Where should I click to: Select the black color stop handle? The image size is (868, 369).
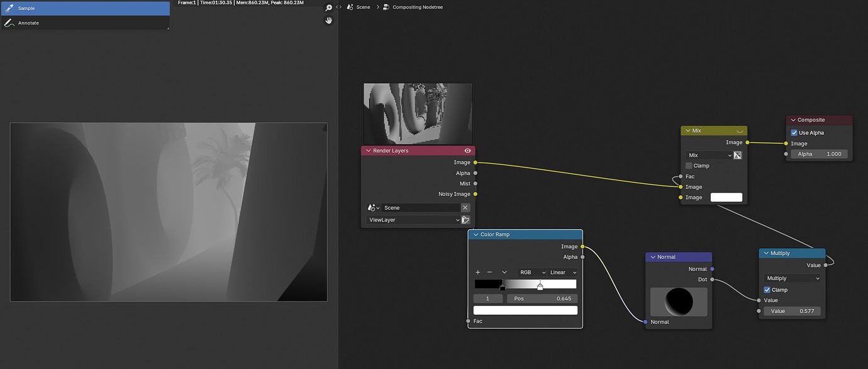[502, 287]
